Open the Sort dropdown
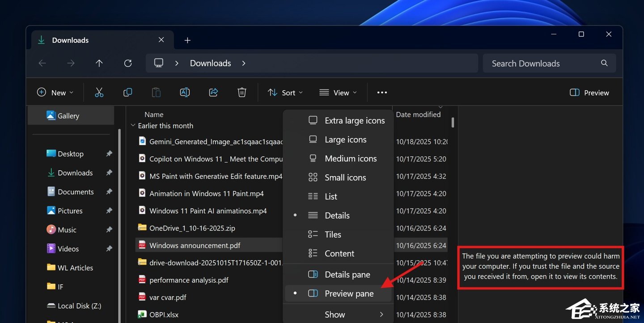644x323 pixels. pyautogui.click(x=285, y=92)
